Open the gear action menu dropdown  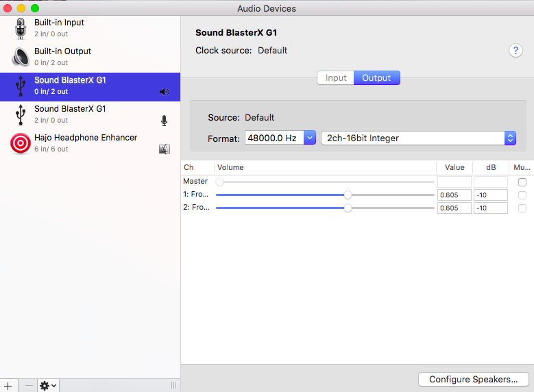tap(48, 385)
